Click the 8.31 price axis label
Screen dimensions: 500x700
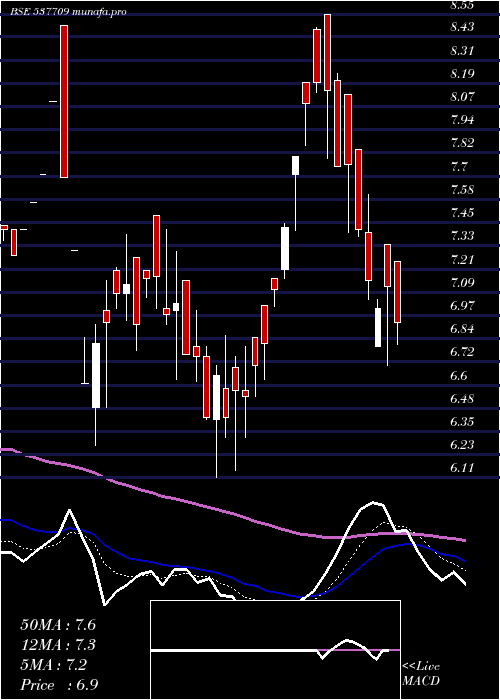tap(462, 50)
